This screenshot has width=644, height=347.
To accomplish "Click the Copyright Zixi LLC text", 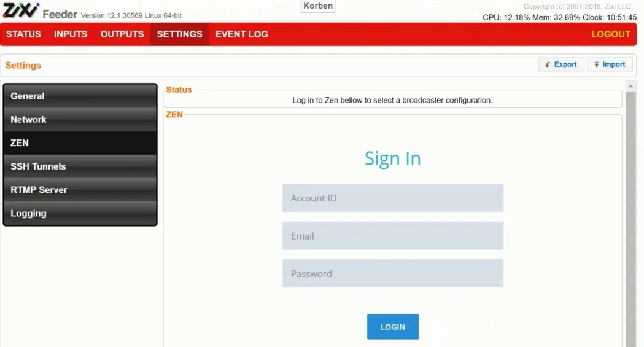I will 578,7.
